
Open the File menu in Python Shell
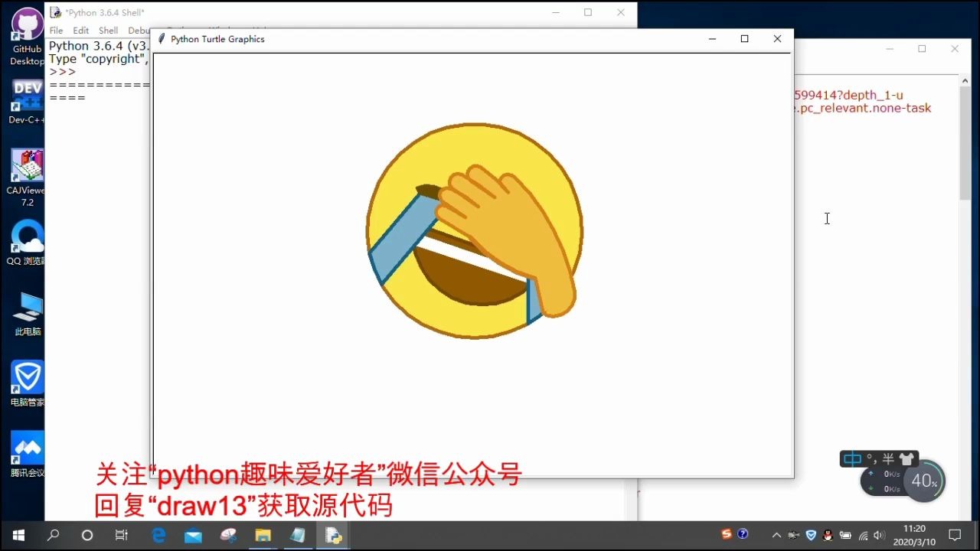(x=56, y=31)
